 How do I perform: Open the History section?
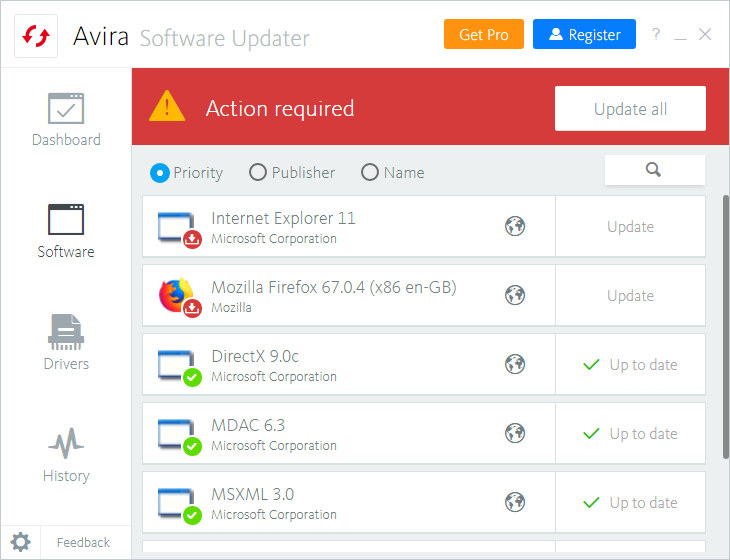[66, 455]
